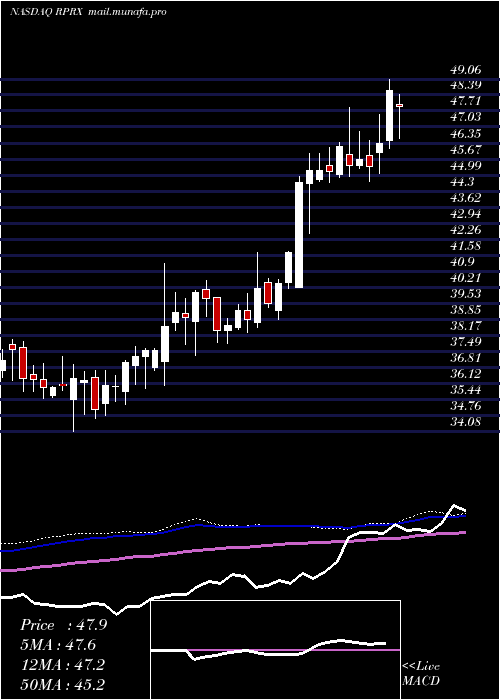
Task: Click the 39.53 price axis label
Action: click(x=466, y=294)
